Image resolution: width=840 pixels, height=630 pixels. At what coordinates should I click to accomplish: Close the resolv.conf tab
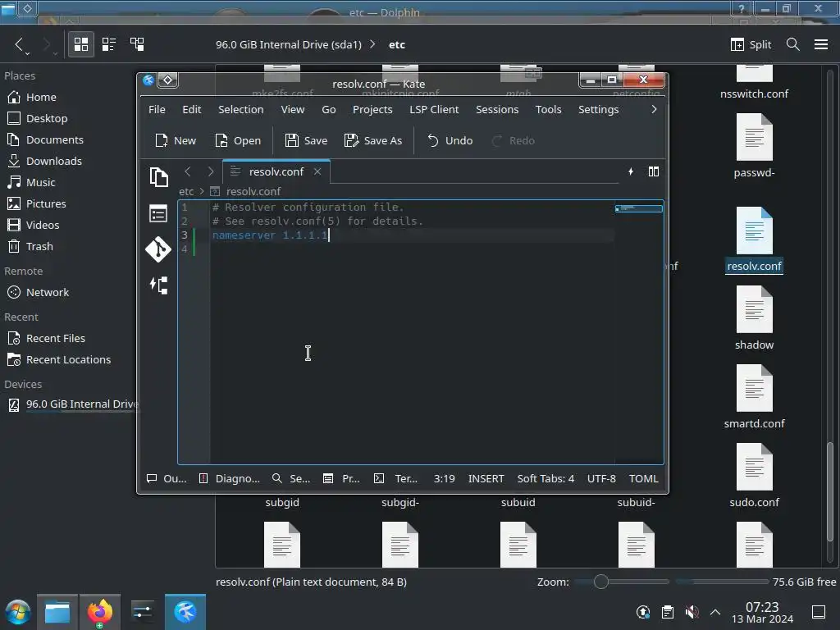[x=317, y=171]
